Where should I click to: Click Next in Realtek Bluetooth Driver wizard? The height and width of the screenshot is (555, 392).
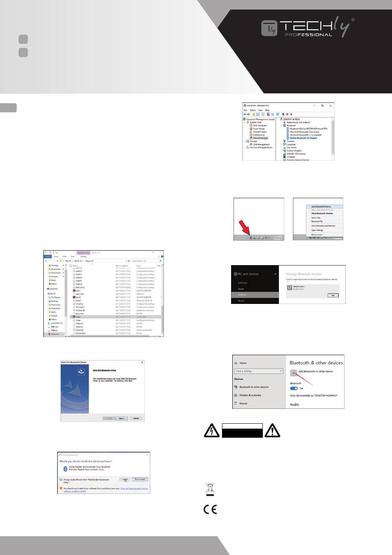[x=121, y=418]
